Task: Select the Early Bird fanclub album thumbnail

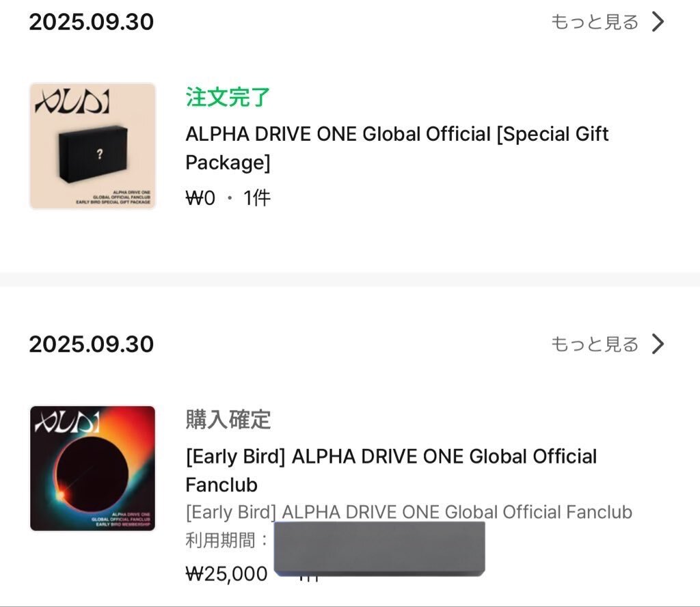Action: click(x=92, y=468)
